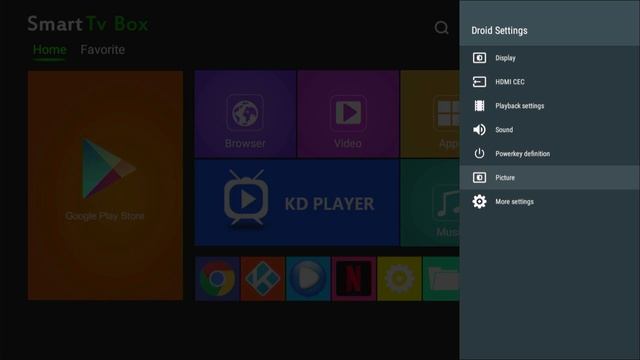Open the Music tile

point(430,202)
